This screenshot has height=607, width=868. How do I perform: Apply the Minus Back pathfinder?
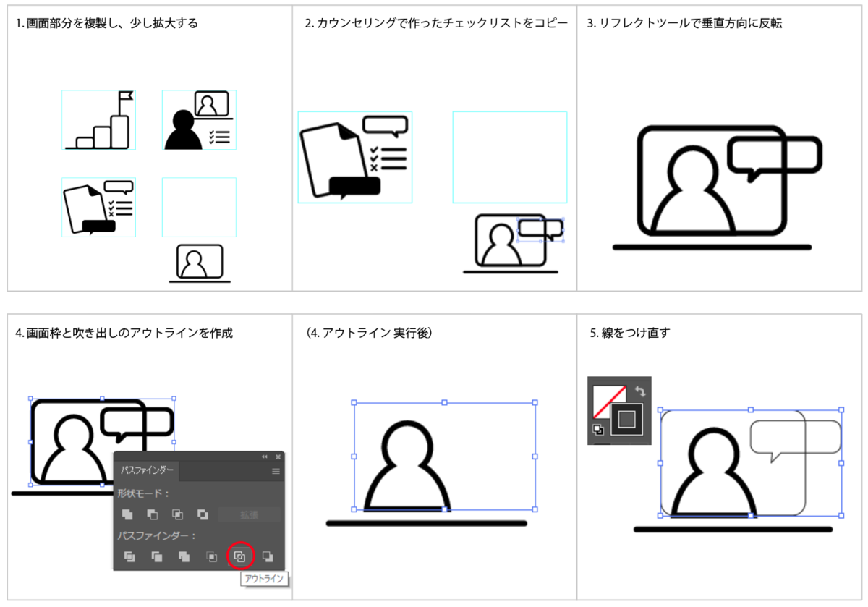pos(268,556)
